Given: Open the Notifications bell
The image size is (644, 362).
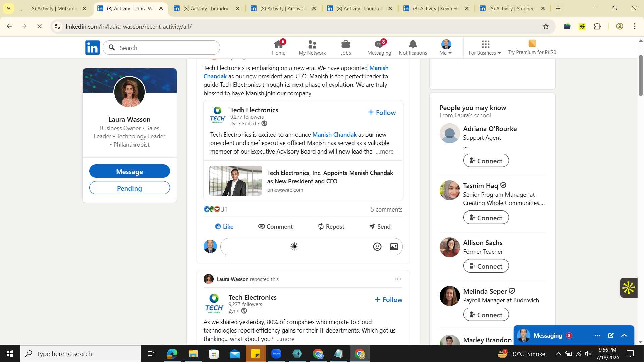Looking at the screenshot, I should [413, 47].
